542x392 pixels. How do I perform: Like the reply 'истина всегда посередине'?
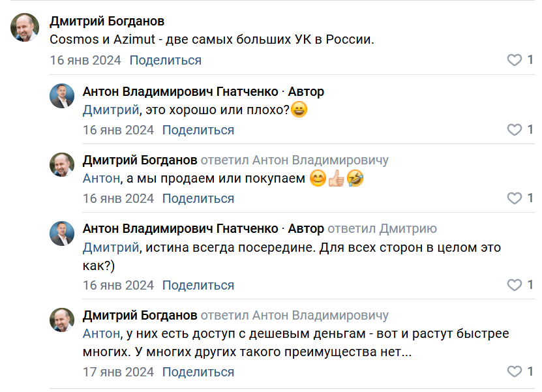[x=515, y=285]
